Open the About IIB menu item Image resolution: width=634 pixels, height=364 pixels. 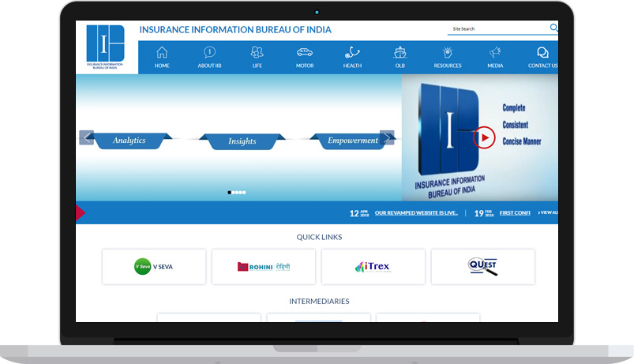209,57
